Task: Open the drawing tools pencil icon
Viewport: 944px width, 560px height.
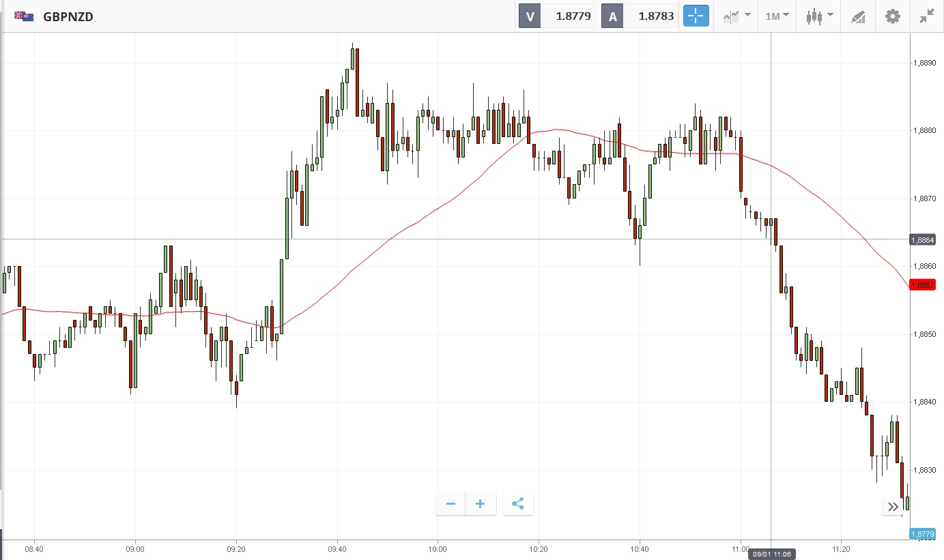Action: (x=858, y=16)
